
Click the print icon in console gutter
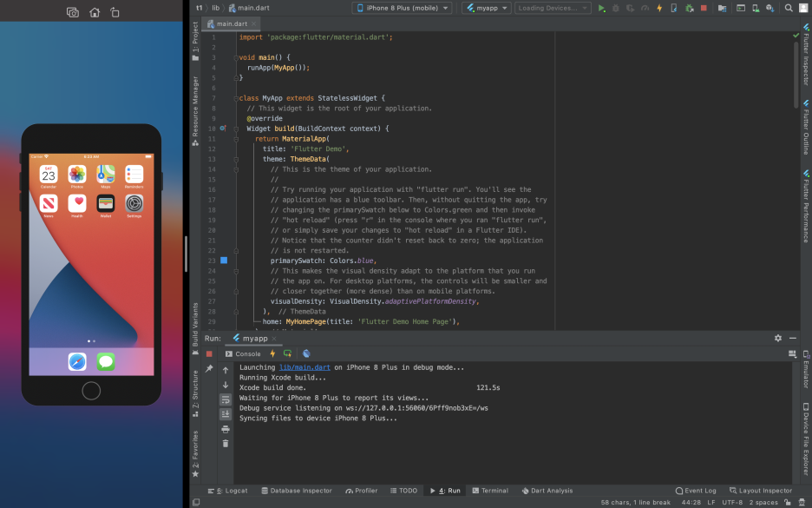(x=226, y=429)
